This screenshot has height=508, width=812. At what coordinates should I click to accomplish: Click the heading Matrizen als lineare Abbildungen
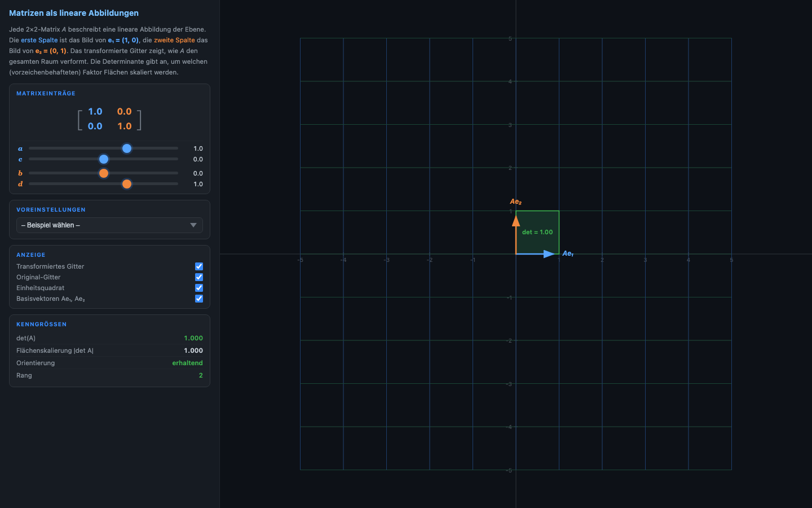[x=74, y=13]
